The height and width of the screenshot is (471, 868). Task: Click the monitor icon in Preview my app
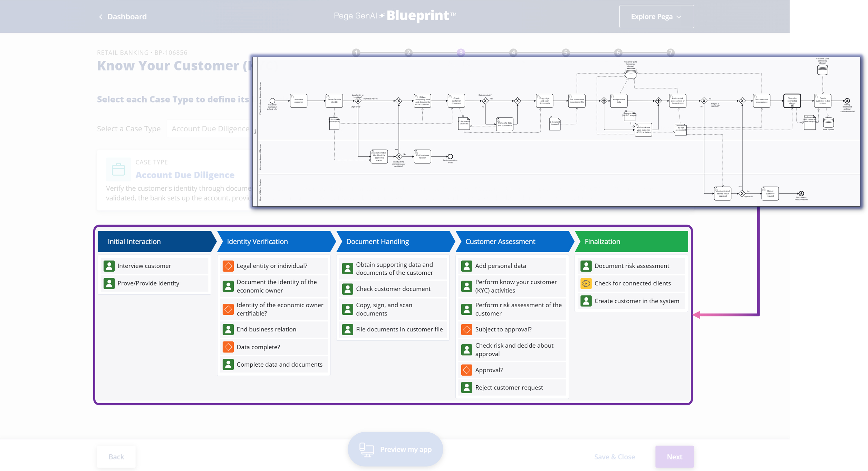point(366,449)
